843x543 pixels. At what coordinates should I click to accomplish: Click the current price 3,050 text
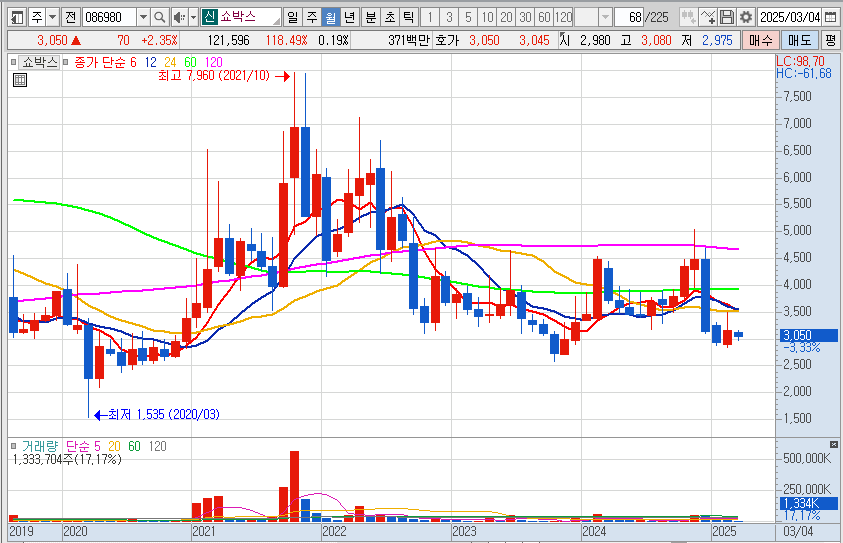(x=52, y=40)
